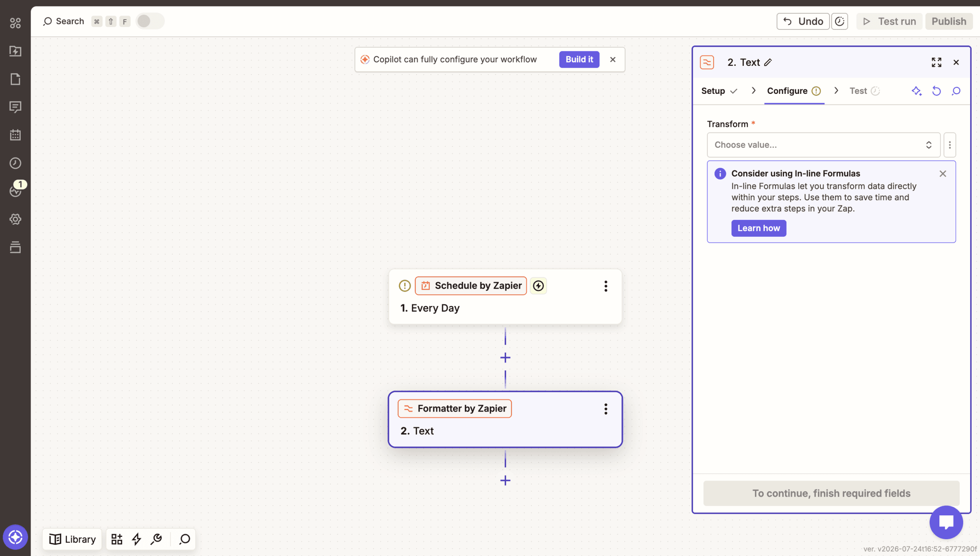Image resolution: width=980 pixels, height=556 pixels.
Task: Click the Copilot circle icon at bottom left
Action: coord(15,537)
